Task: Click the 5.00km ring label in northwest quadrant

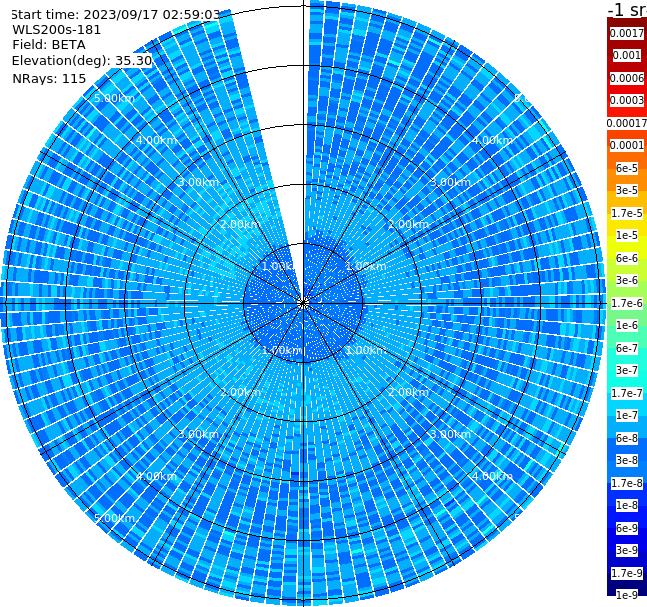Action: pyautogui.click(x=114, y=98)
